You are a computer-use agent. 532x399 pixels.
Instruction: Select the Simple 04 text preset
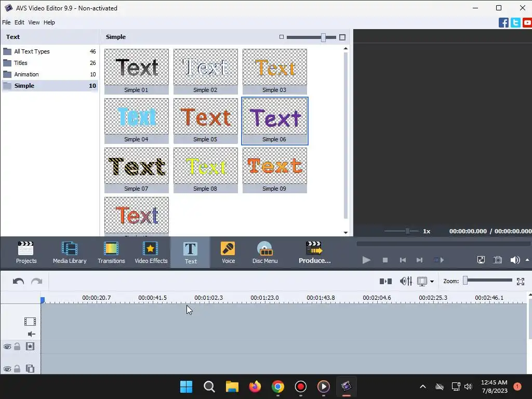click(137, 121)
